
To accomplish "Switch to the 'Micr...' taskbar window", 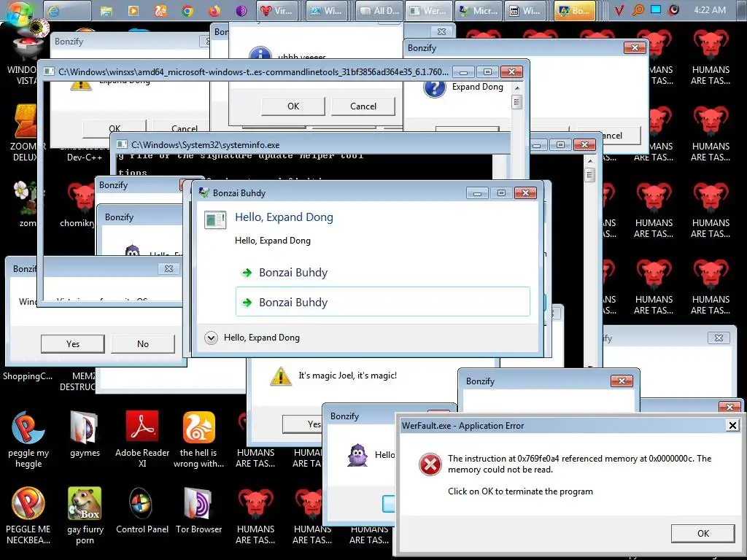I will pyautogui.click(x=478, y=10).
